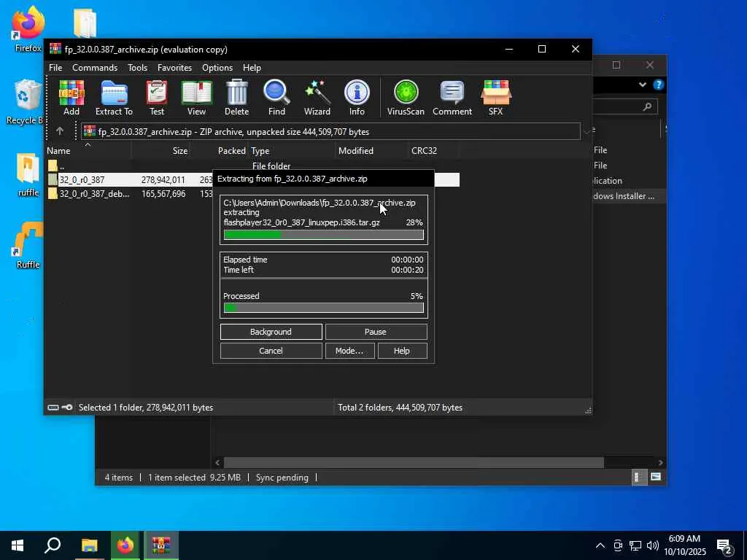Open the address bar dropdown in WinRAR
Screen dimensions: 747x560
click(x=587, y=131)
